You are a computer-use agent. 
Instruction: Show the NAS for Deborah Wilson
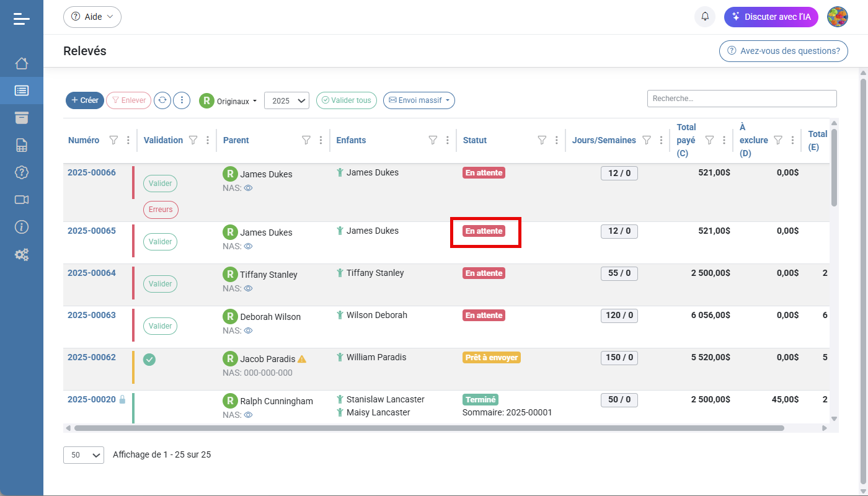coord(248,330)
